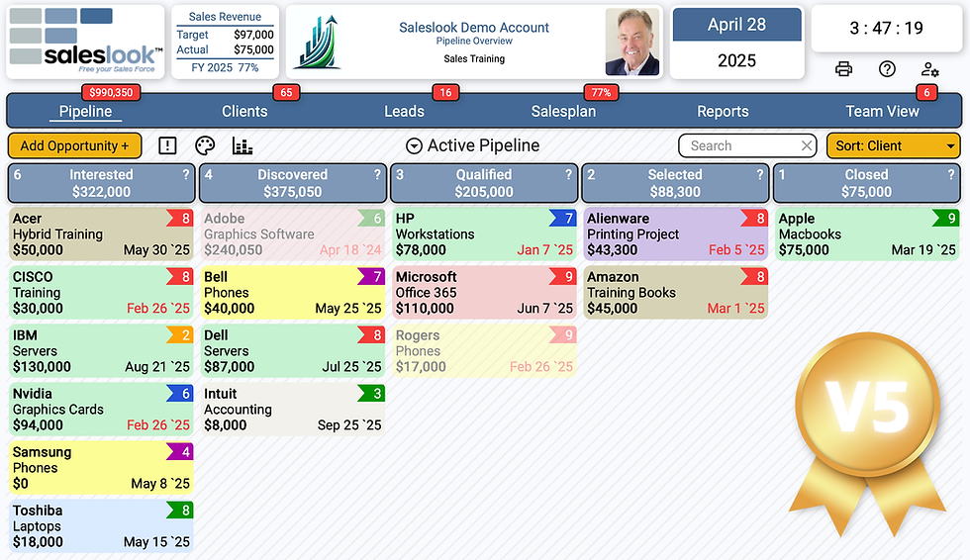Click the Bell card purple flag 7
This screenshot has width=970, height=560.
pos(372,276)
